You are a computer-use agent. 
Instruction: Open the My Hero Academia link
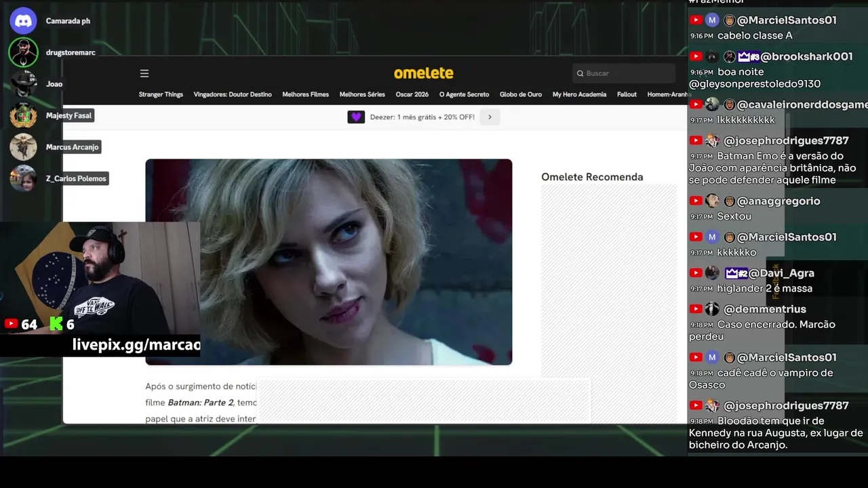pos(579,94)
